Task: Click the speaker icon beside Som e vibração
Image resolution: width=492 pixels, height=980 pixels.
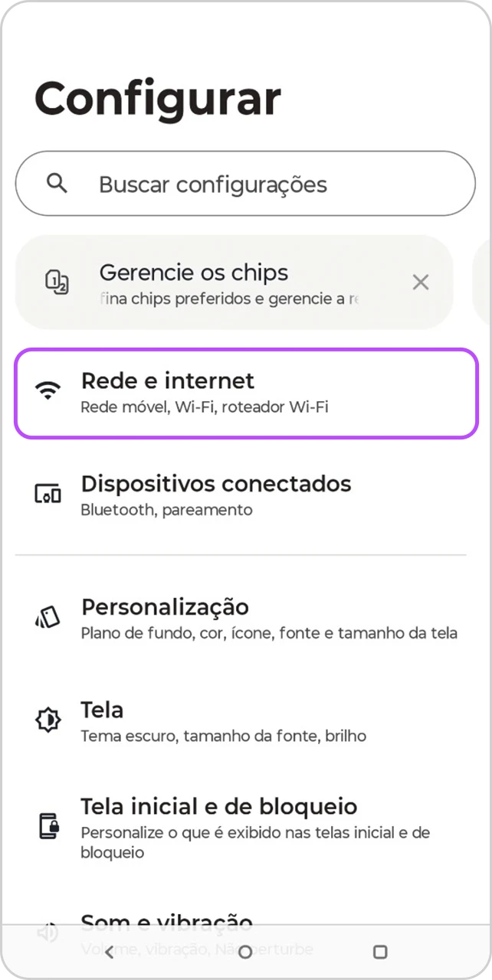Action: click(48, 933)
